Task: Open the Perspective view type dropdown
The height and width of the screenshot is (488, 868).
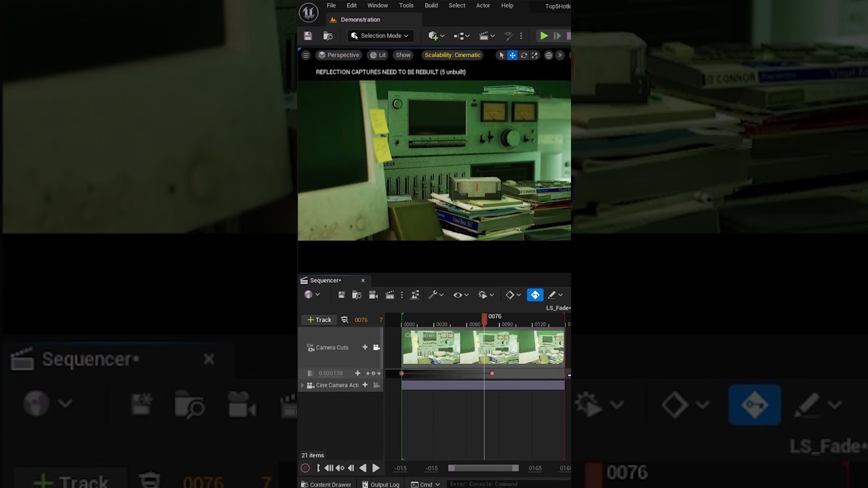Action: [339, 56]
